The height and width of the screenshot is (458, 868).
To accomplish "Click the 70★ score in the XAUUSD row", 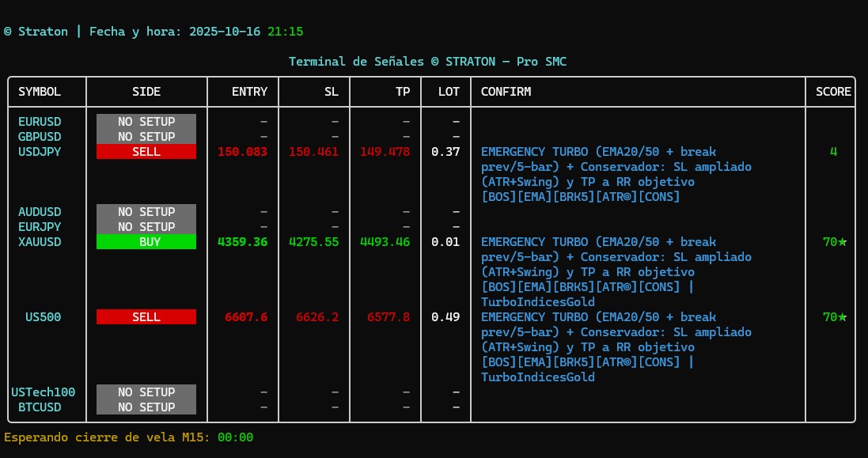I will [x=834, y=242].
